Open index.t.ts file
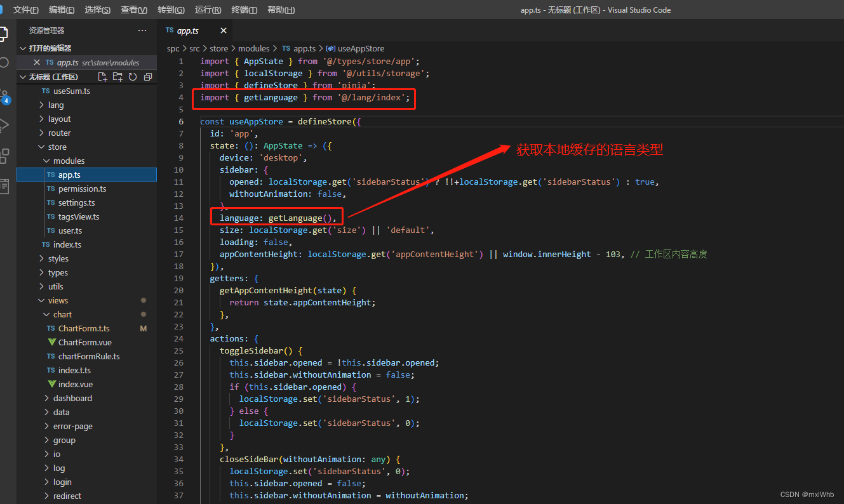 pyautogui.click(x=86, y=370)
